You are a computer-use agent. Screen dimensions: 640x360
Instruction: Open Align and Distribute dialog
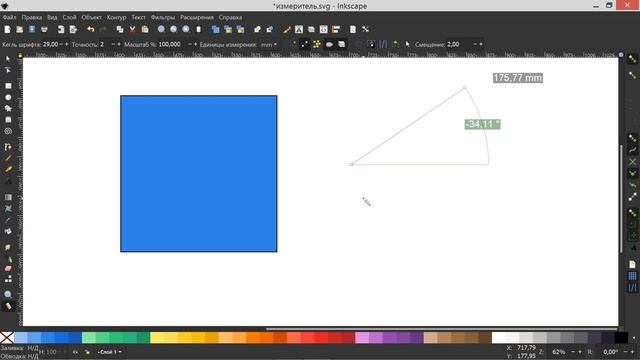click(x=336, y=29)
